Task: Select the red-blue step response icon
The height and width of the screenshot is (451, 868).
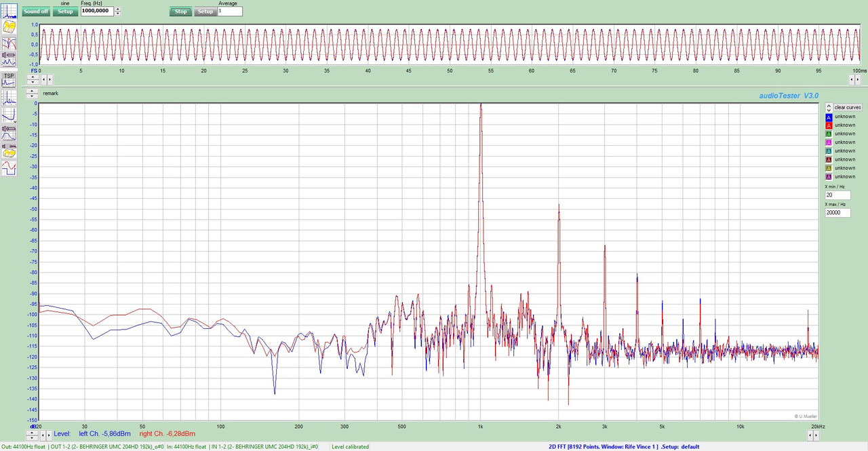Action: [9, 168]
